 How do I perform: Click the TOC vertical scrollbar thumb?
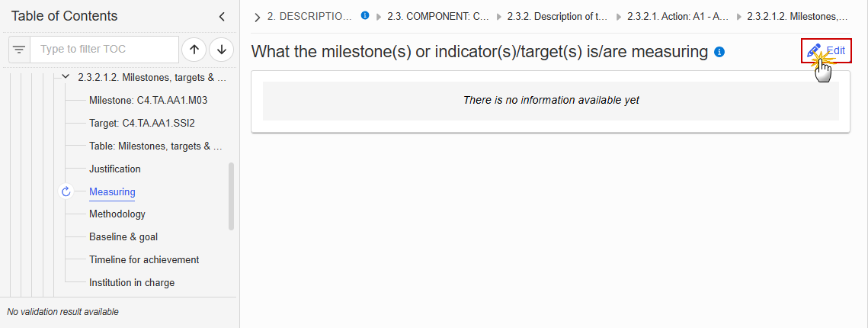point(232,196)
